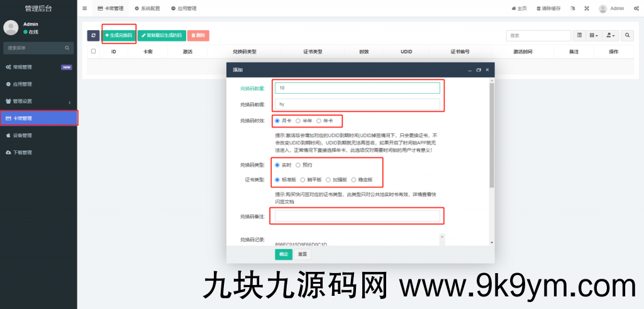Sort by the ID column header

coord(114,52)
